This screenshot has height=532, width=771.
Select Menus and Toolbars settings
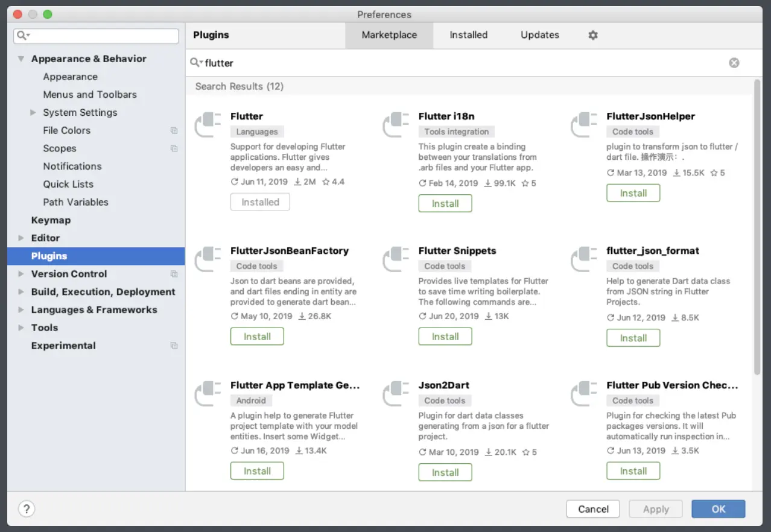(90, 95)
